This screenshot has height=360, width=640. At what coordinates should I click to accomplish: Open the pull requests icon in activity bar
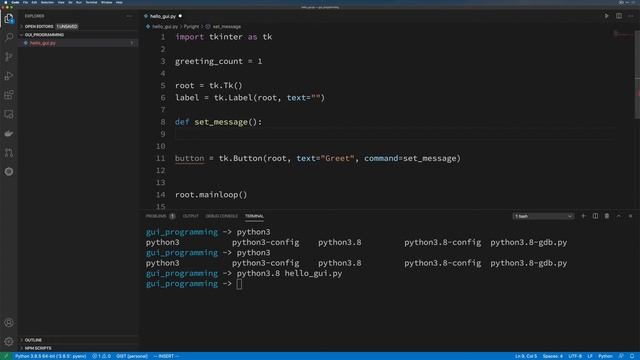tap(9, 153)
